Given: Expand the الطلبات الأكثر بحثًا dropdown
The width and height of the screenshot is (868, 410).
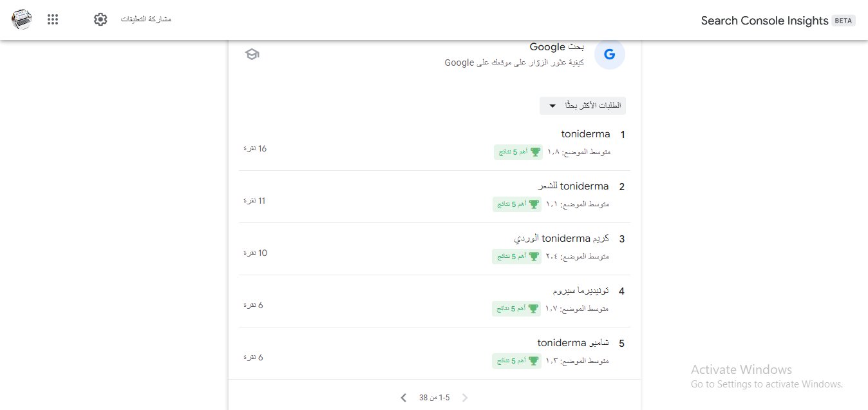Looking at the screenshot, I should [583, 106].
